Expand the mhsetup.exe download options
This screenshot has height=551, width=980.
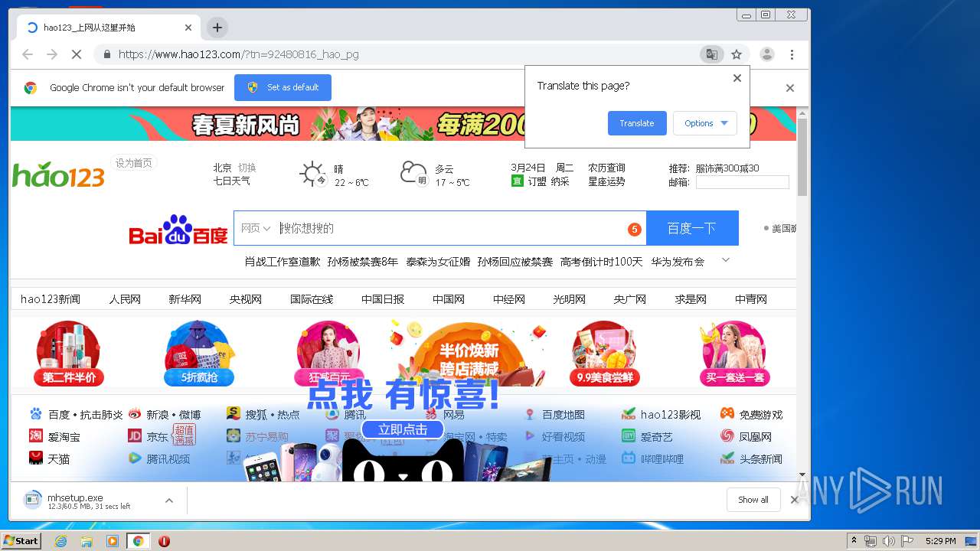click(169, 500)
